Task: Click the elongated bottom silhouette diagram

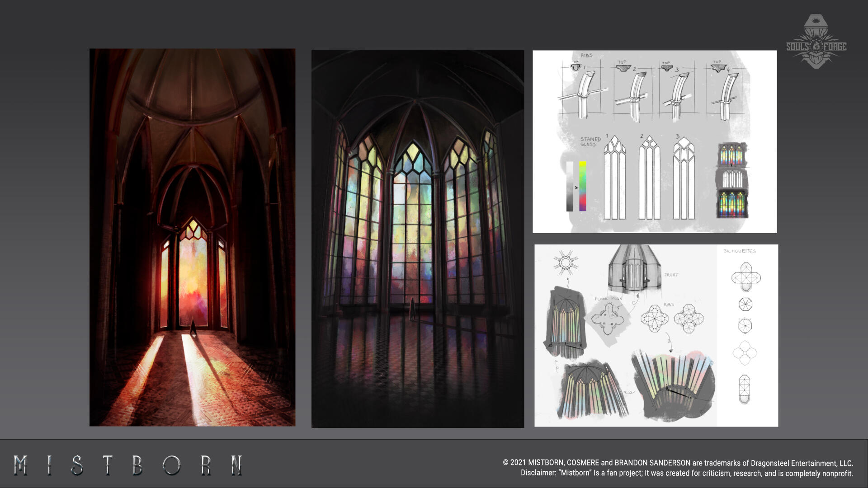Action: click(744, 389)
